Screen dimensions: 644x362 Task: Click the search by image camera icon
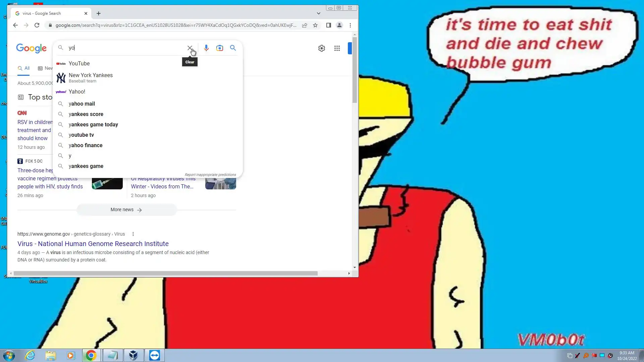pos(220,48)
